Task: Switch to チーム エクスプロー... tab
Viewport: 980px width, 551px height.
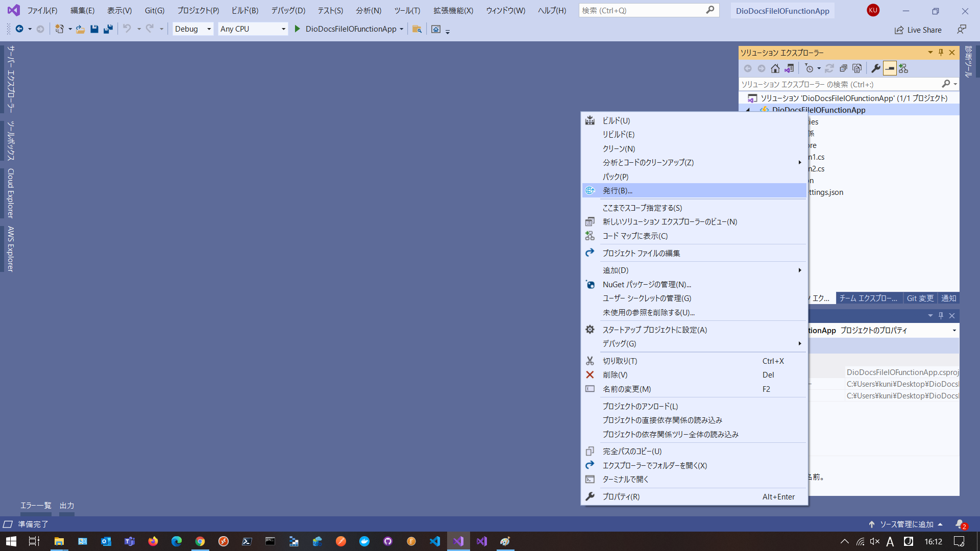Action: pyautogui.click(x=868, y=298)
